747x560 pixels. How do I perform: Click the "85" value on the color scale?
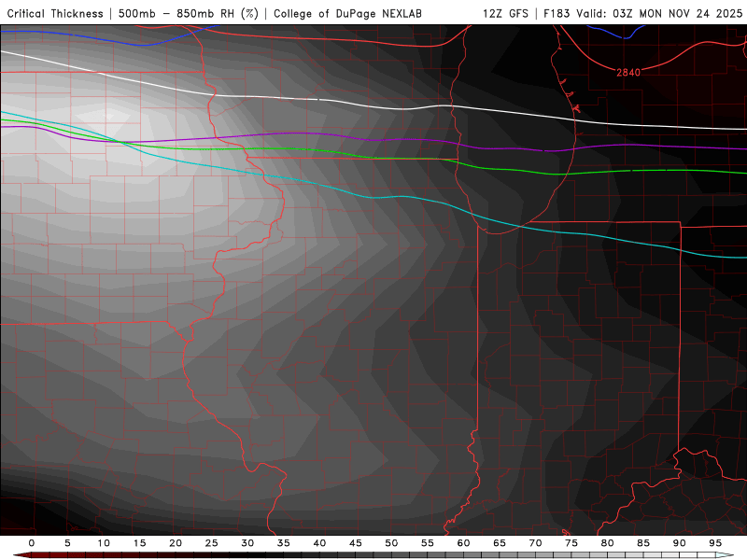(643, 543)
